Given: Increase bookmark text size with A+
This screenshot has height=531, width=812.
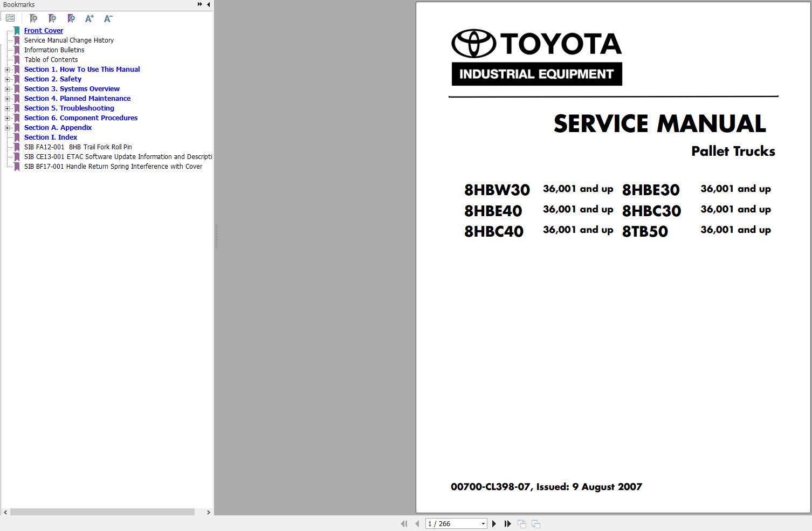Looking at the screenshot, I should 90,18.
